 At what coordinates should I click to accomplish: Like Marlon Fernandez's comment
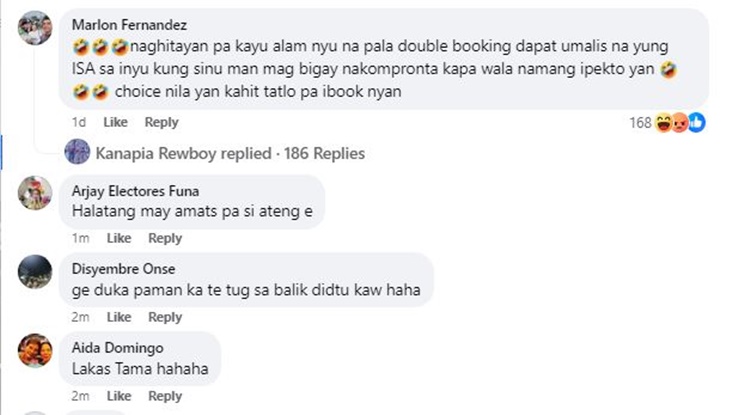(115, 122)
